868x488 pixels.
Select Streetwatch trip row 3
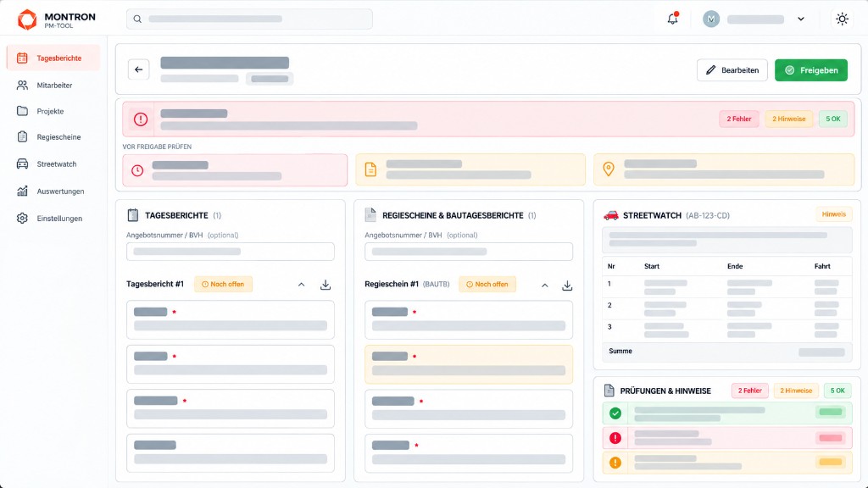point(726,330)
